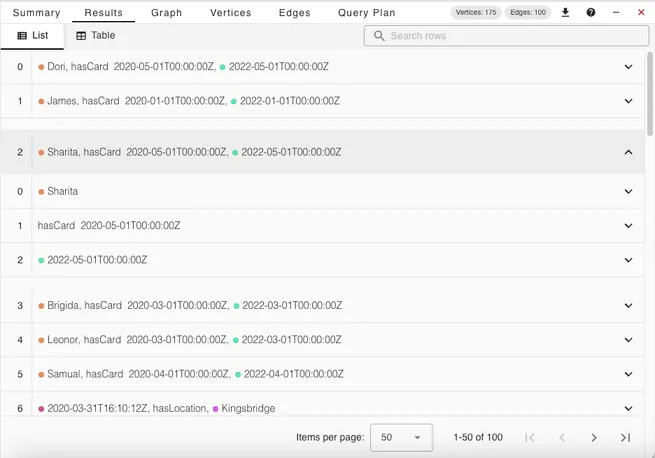Download the query results
This screenshot has height=458, width=655.
point(565,13)
